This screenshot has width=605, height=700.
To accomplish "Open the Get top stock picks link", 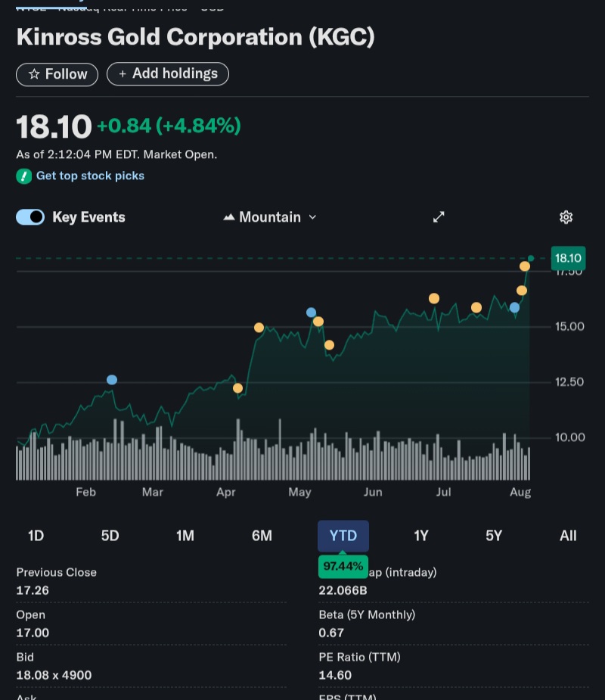I will (x=90, y=176).
